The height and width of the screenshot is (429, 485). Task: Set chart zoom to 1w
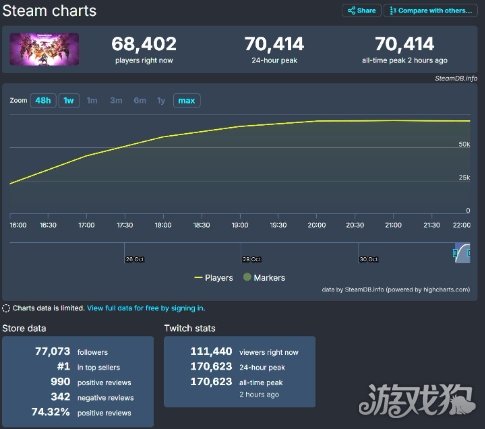pos(69,100)
